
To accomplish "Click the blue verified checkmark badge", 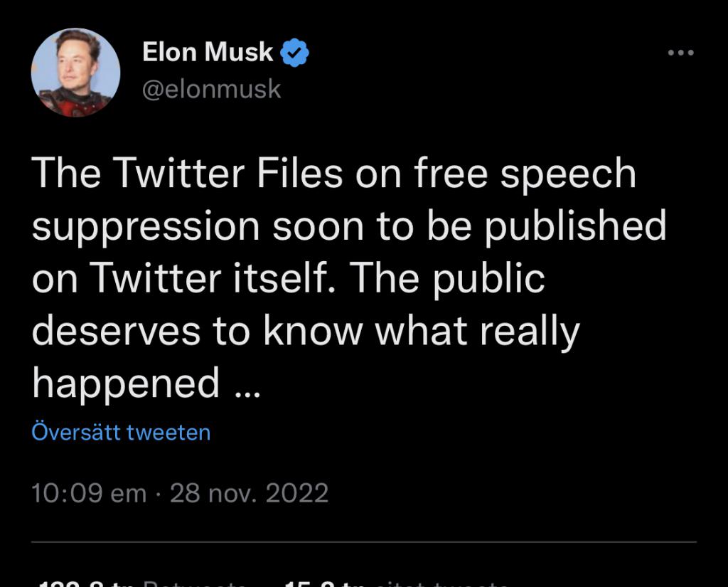I will 294,53.
